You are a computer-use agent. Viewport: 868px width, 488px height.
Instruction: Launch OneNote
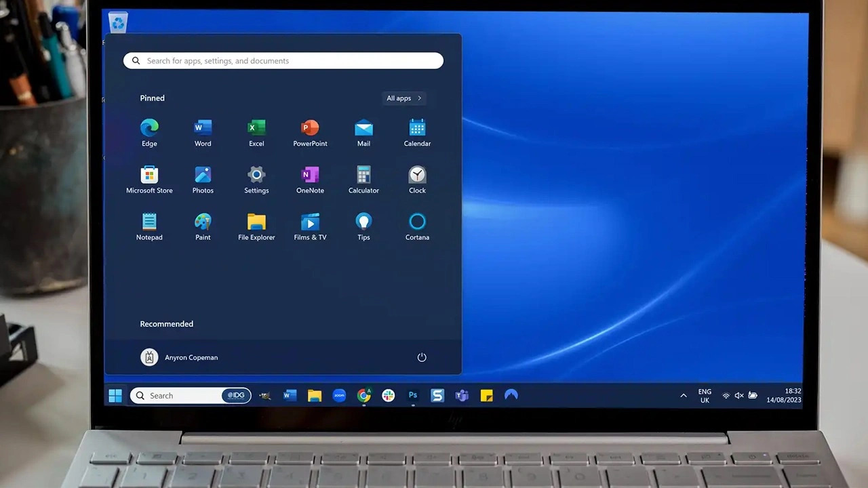(310, 180)
